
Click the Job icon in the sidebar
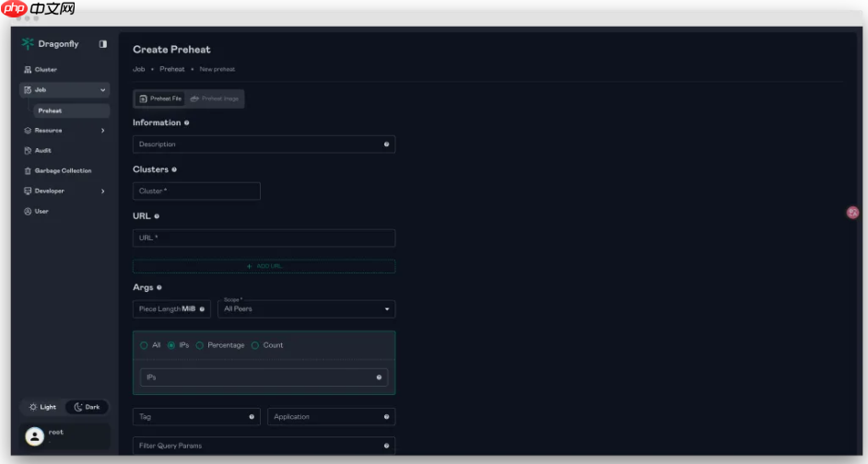(28, 89)
